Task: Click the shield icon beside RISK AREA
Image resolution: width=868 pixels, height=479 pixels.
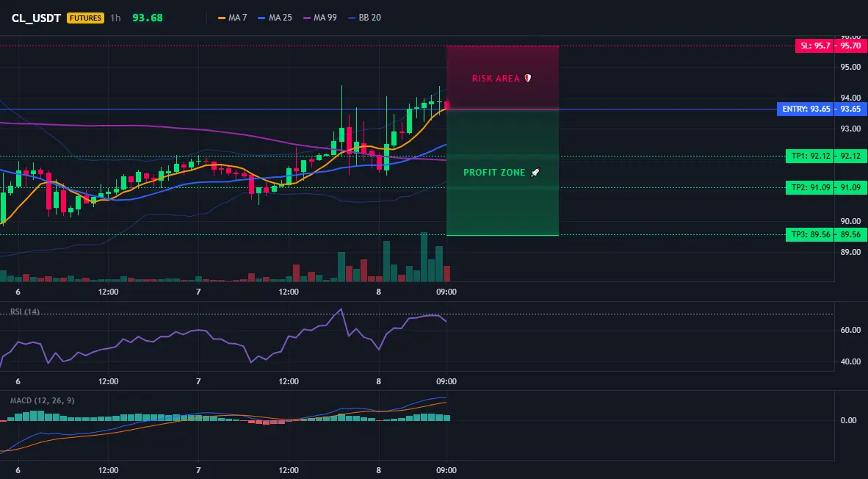Action: click(x=527, y=79)
